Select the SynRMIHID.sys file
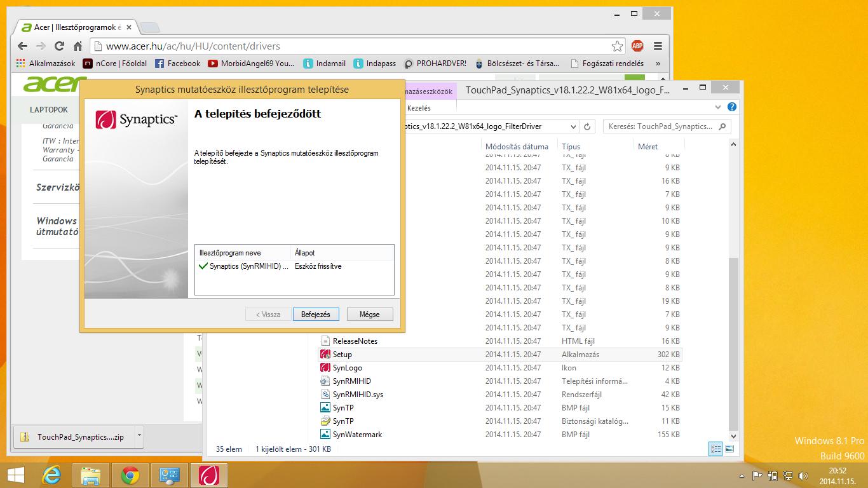The height and width of the screenshot is (488, 868). pos(499,395)
